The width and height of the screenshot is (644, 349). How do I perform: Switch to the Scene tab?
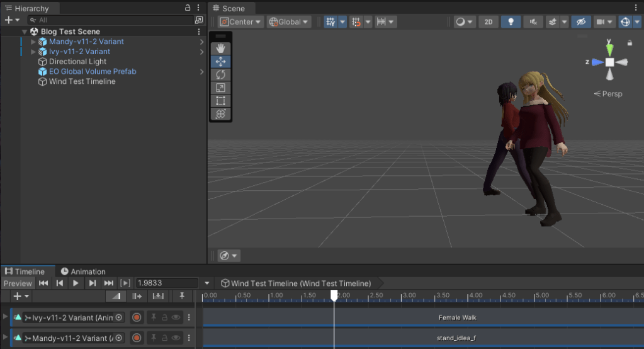click(230, 8)
